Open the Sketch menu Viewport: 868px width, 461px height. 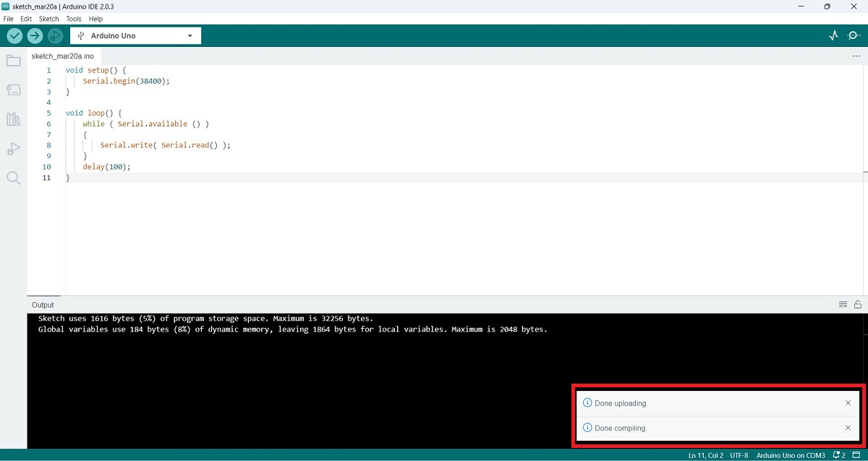[48, 19]
